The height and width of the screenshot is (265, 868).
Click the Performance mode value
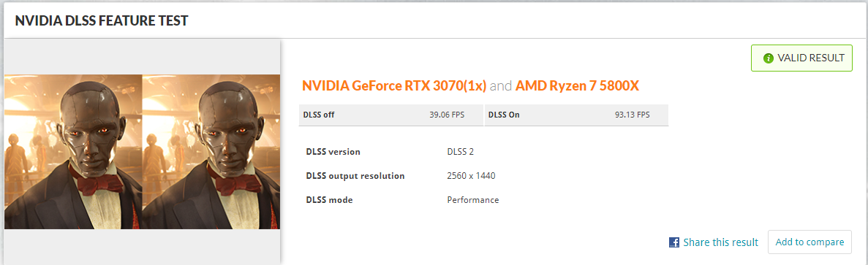pos(472,200)
